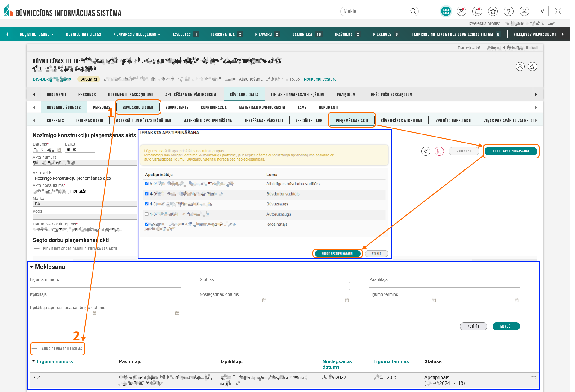Open the apps grid icon in header

point(446,11)
